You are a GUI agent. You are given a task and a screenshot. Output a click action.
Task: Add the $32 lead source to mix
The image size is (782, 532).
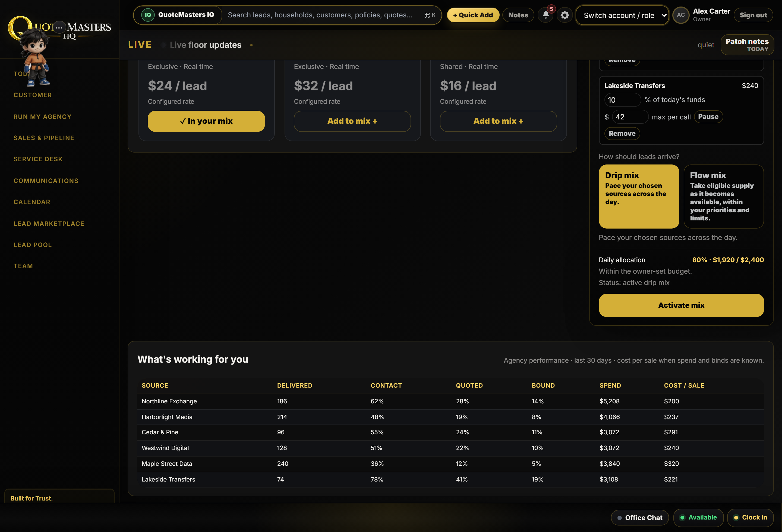pyautogui.click(x=352, y=121)
